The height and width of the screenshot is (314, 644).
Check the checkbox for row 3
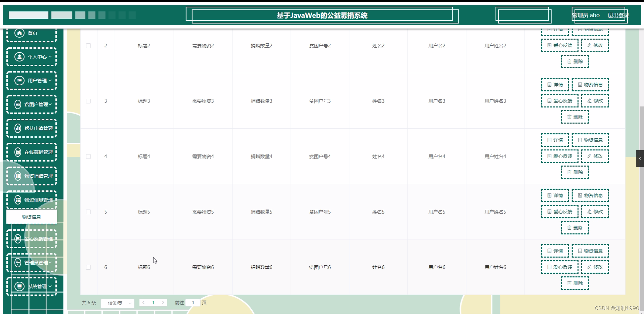click(88, 101)
